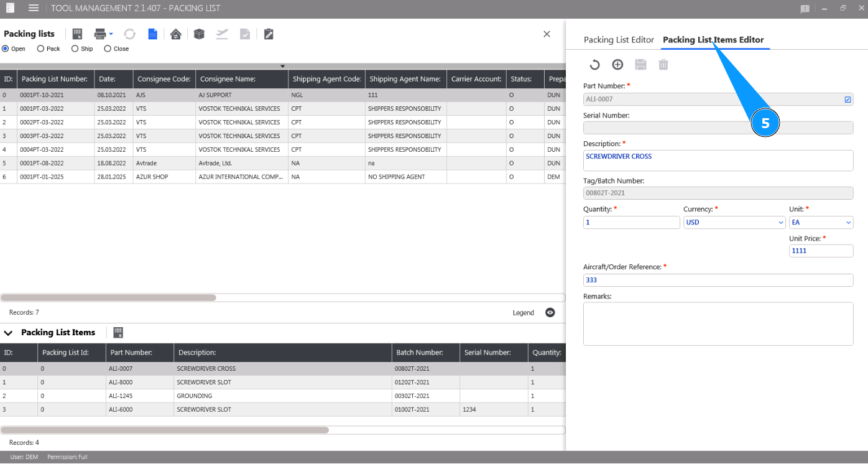The width and height of the screenshot is (868, 464).
Task: Click the box package icon in toolbar
Action: coord(199,34)
